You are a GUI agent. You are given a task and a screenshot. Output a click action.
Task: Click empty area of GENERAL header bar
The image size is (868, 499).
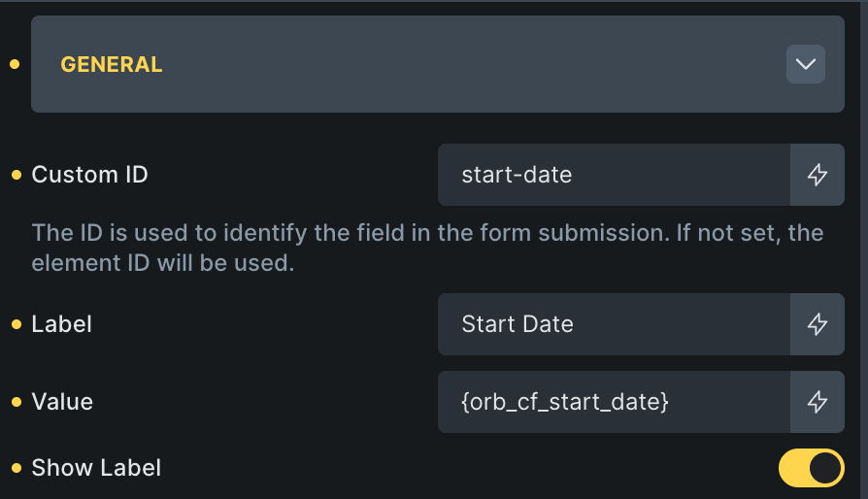466,64
